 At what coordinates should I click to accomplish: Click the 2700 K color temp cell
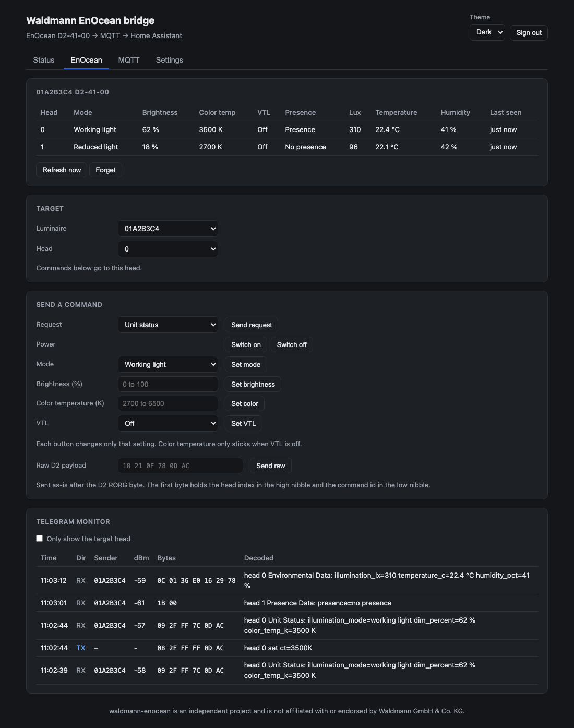tap(211, 147)
